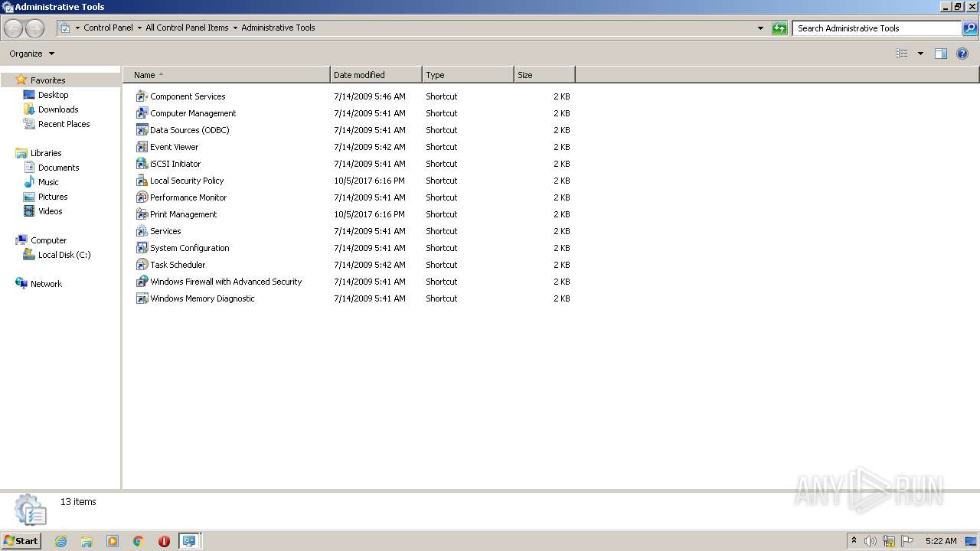This screenshot has width=980, height=551.
Task: Select the Windows Firewall with Advanced Security icon
Action: pos(142,282)
